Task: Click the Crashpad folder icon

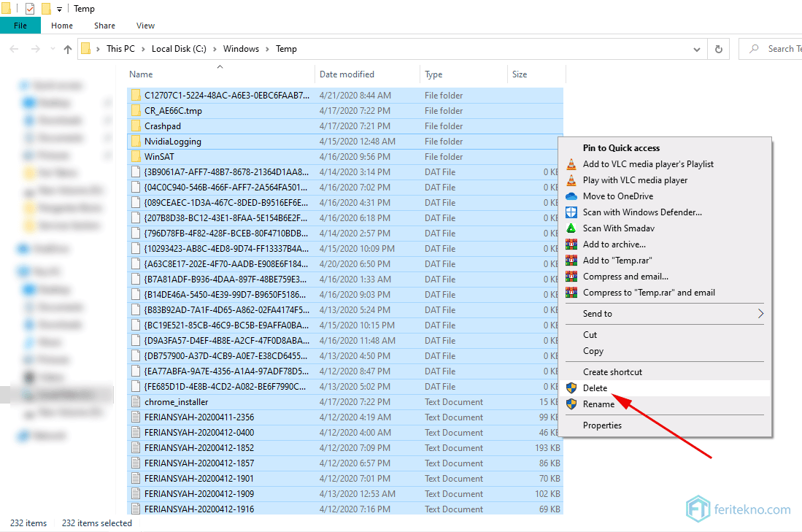Action: tap(136, 126)
